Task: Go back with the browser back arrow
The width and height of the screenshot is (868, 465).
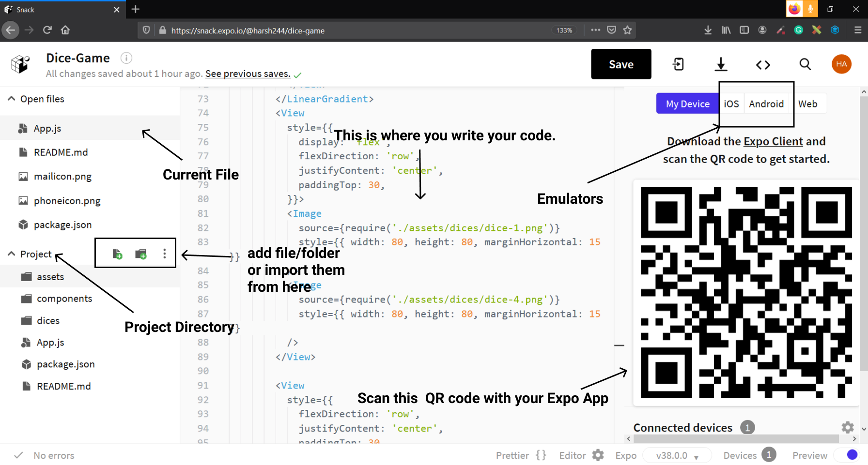Action: (x=11, y=30)
